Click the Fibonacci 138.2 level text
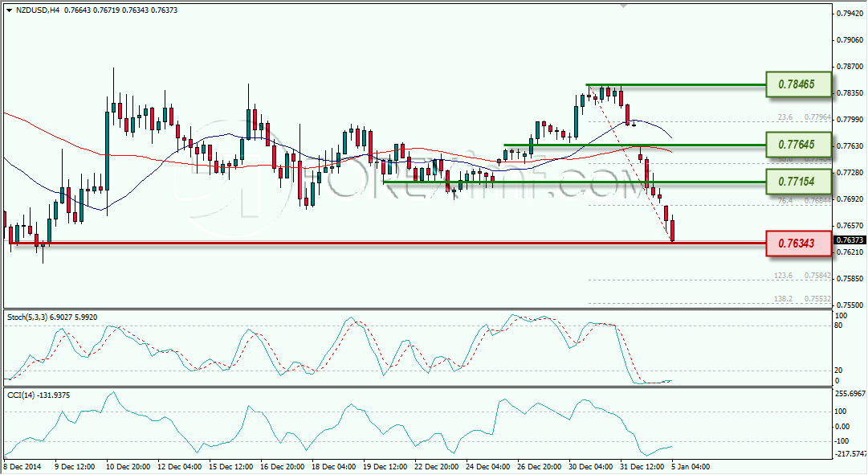Screen dimensions: 868x475 [783, 299]
